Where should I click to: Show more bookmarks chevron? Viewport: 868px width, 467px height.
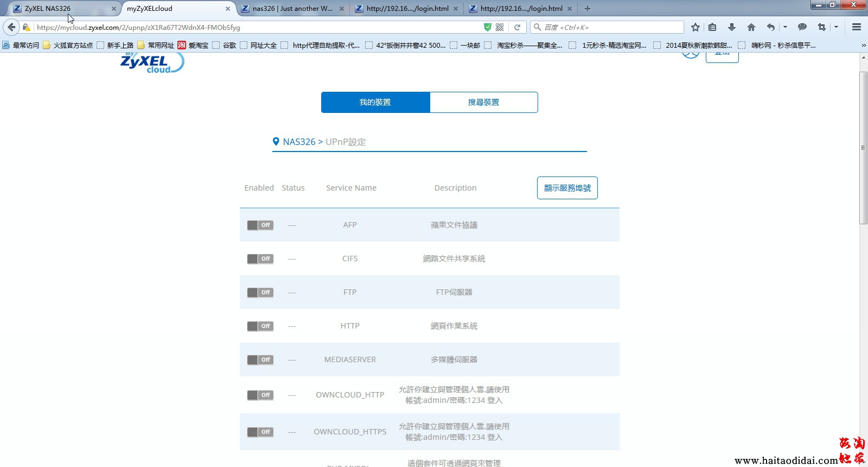[x=863, y=46]
